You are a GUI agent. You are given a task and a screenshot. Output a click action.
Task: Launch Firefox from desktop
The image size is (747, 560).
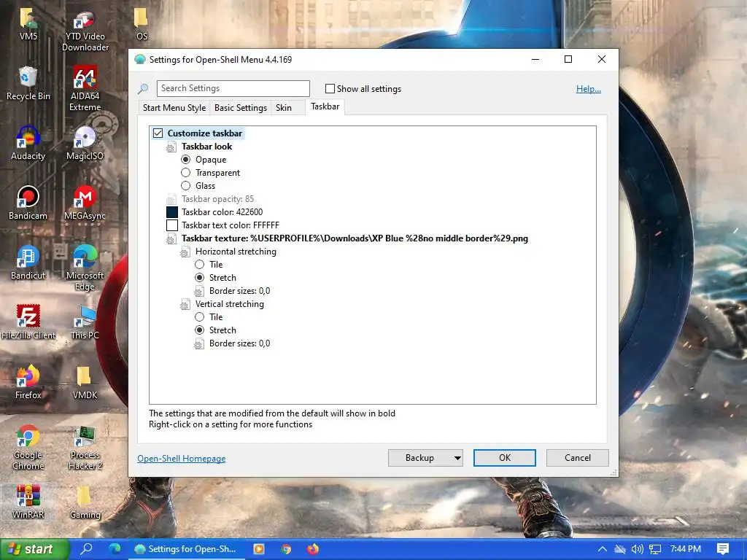[x=28, y=382]
